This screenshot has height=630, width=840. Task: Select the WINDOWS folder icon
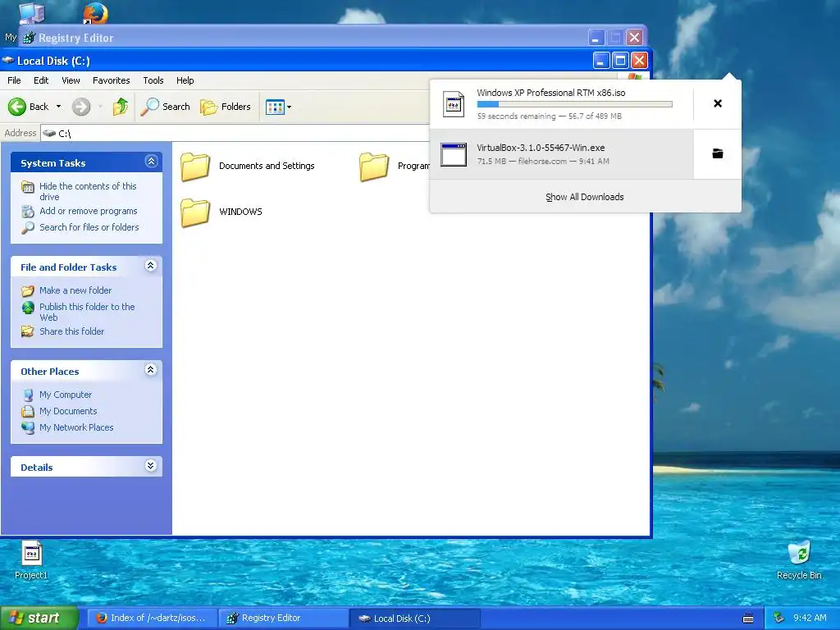tap(195, 212)
